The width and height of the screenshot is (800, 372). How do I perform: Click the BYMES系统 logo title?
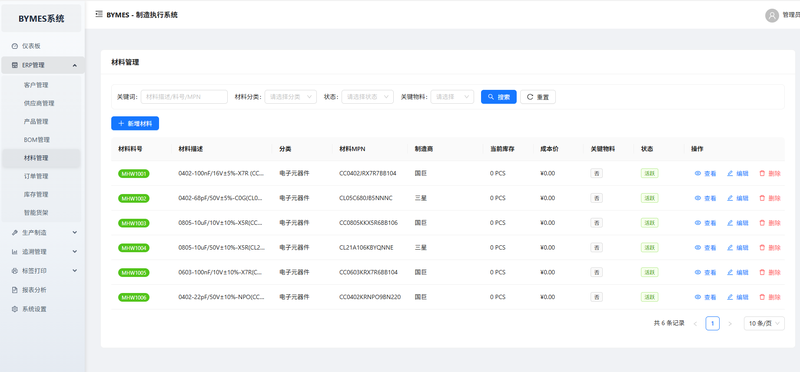click(41, 19)
